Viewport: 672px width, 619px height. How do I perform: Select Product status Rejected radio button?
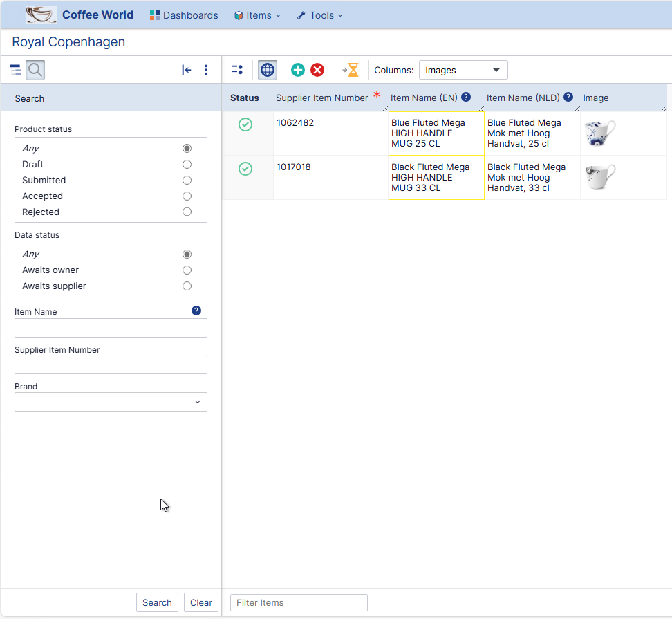pyautogui.click(x=187, y=212)
